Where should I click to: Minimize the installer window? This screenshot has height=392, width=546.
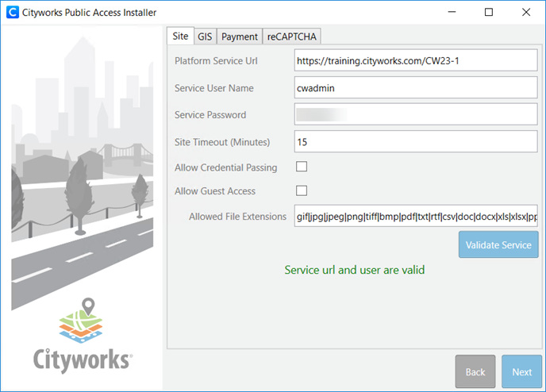tap(452, 13)
